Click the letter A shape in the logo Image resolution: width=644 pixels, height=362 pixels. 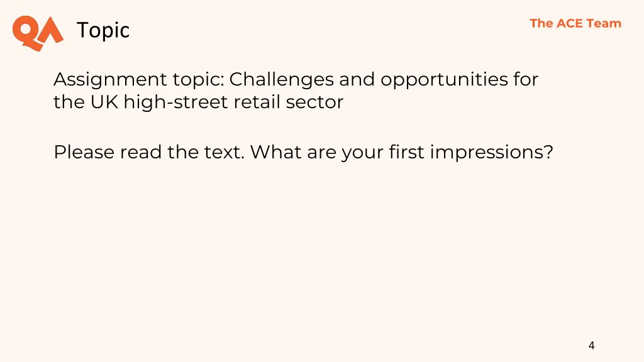pos(52,30)
